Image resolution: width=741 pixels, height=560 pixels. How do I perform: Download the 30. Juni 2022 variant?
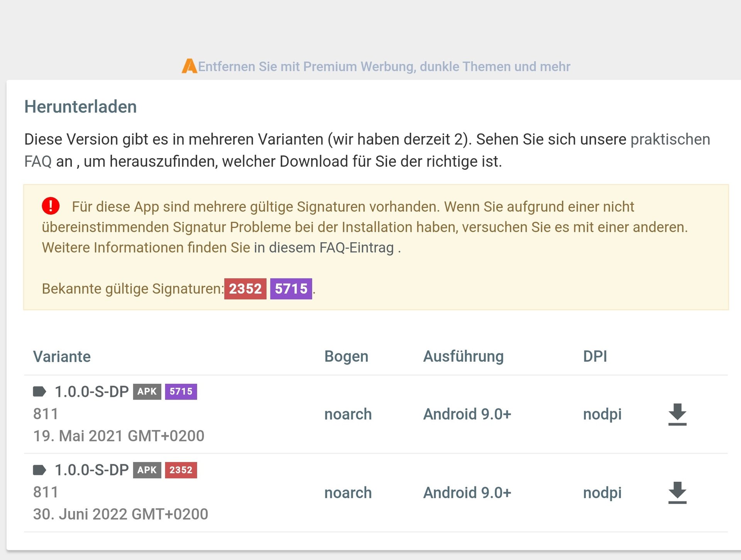click(x=677, y=493)
